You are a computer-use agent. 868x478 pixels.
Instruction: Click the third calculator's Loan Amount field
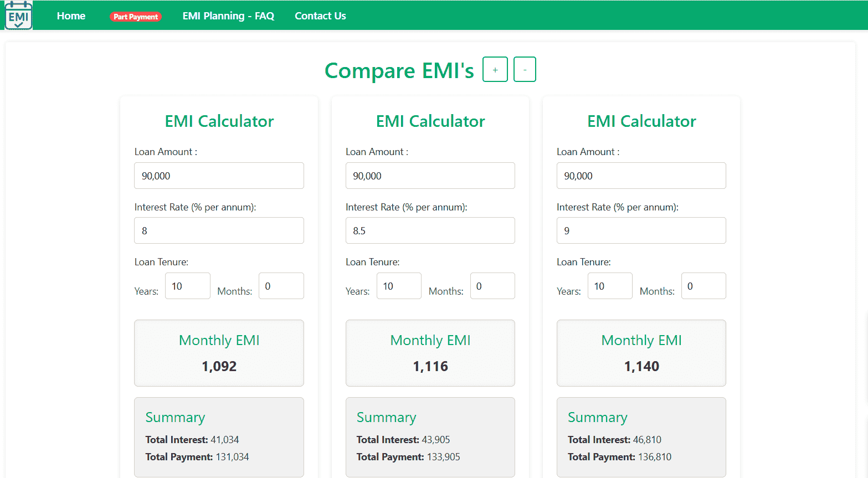coord(641,176)
